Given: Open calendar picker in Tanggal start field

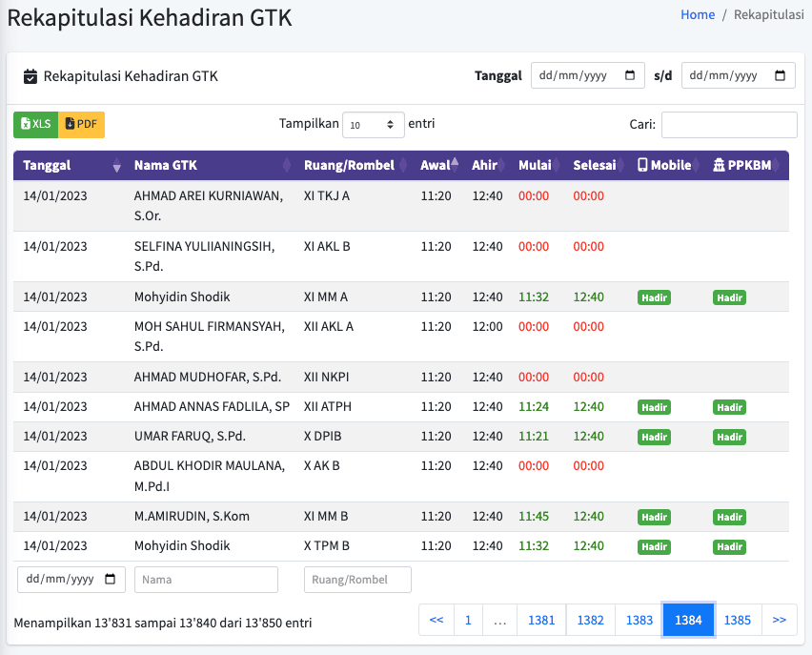Looking at the screenshot, I should tap(630, 75).
